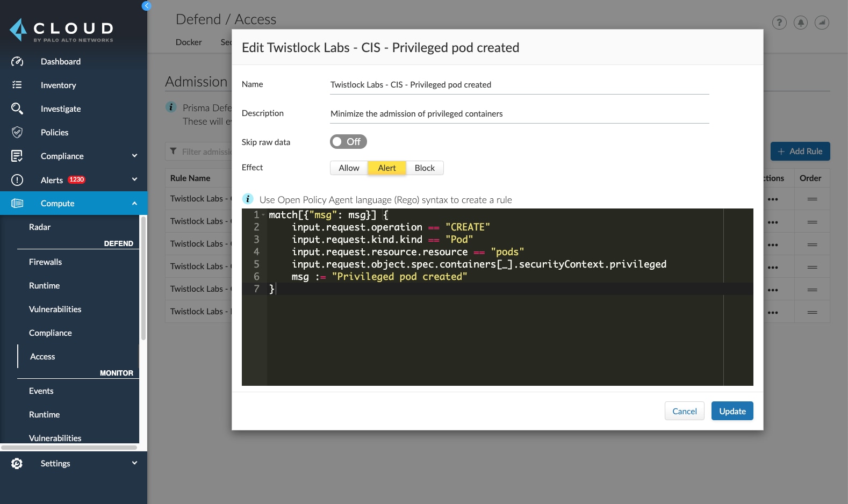Fold the code block at line 1
The width and height of the screenshot is (848, 504).
(263, 215)
